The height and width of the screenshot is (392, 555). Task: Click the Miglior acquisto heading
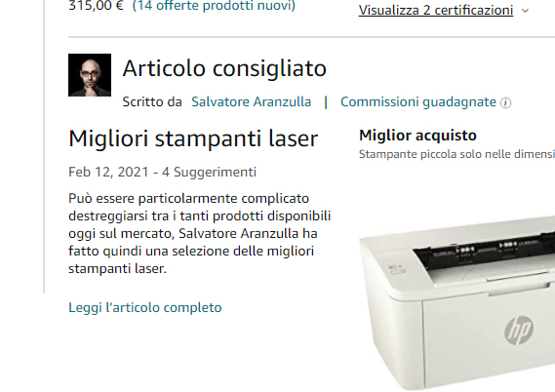coord(417,136)
